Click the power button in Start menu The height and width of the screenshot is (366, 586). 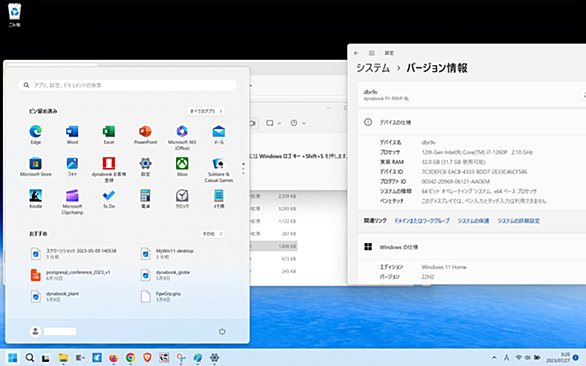222,331
